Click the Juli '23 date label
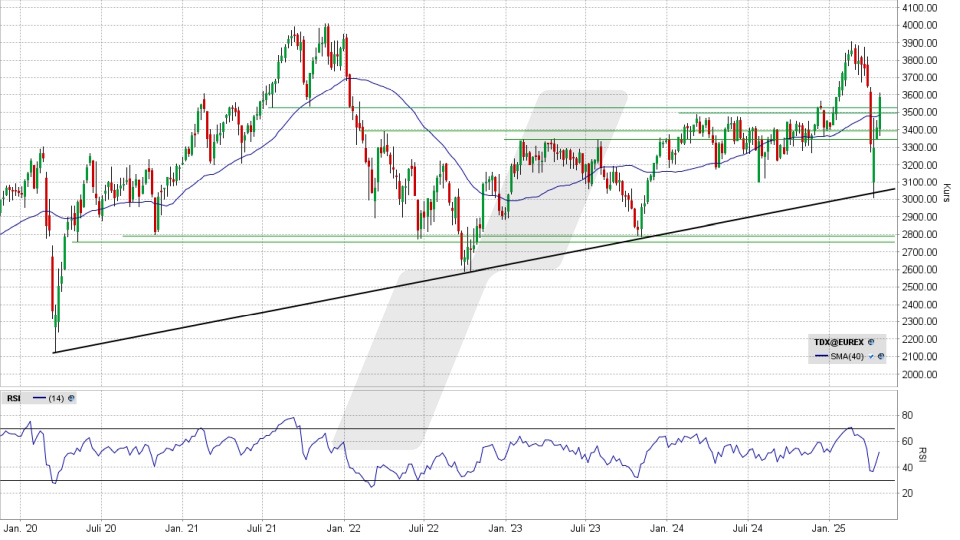Image resolution: width=960 pixels, height=540 pixels. click(586, 528)
